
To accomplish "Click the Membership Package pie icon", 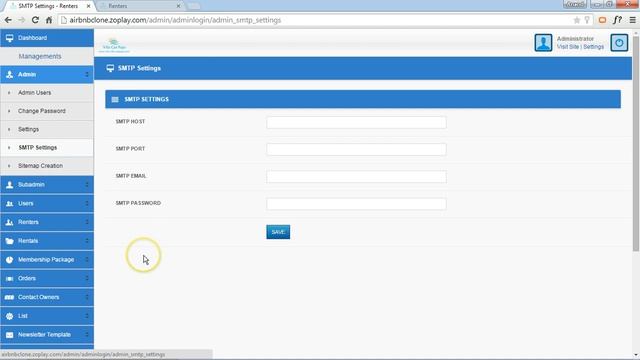I will pyautogui.click(x=9, y=260).
